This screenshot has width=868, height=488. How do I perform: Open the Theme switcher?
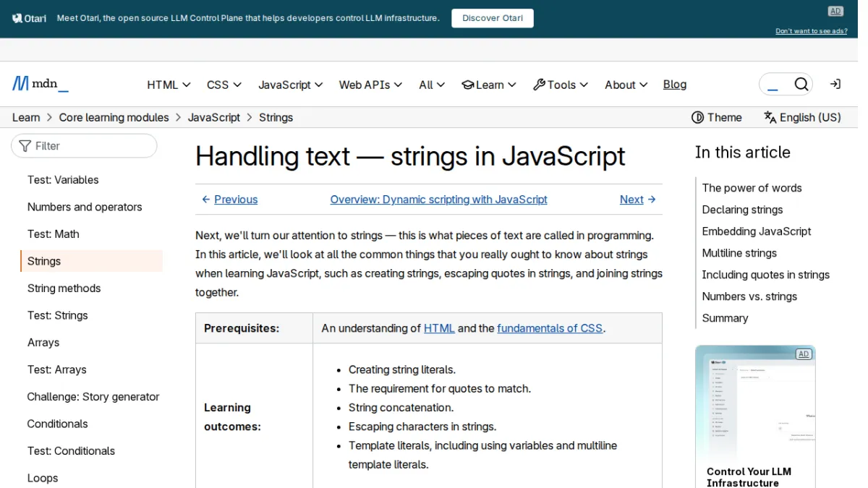[x=717, y=117]
